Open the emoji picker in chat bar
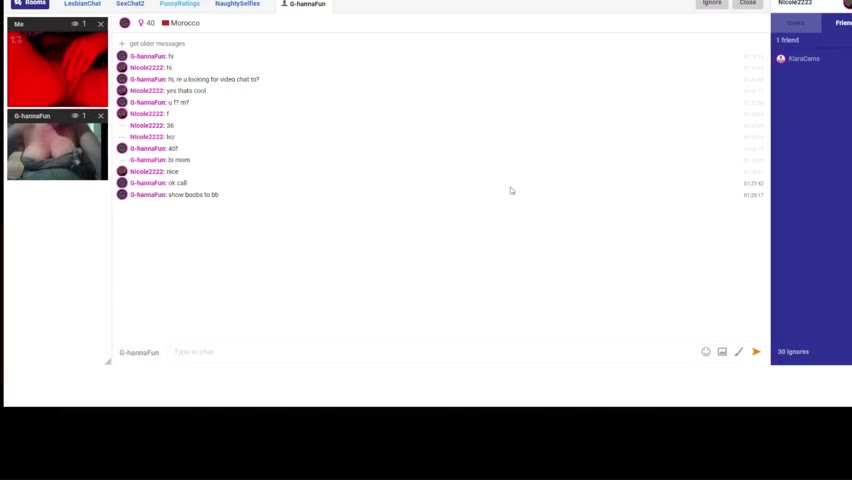 (706, 352)
